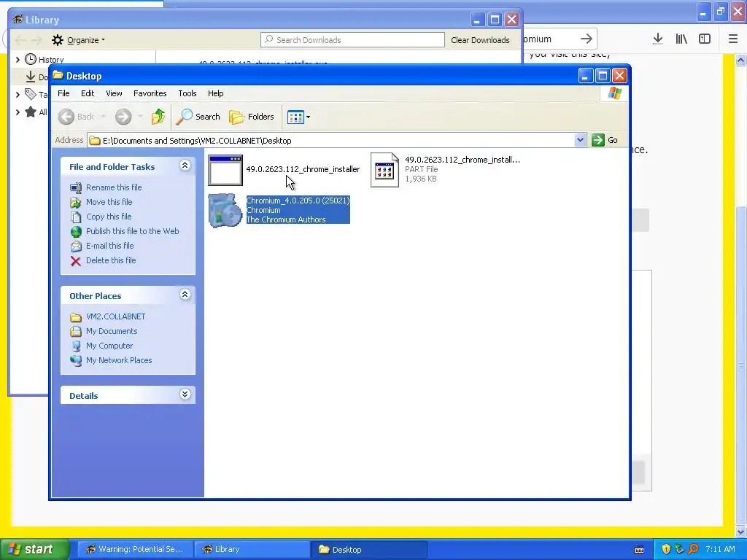747x560 pixels.
Task: Click the on-screen keyboard tray icon
Action: click(639, 550)
